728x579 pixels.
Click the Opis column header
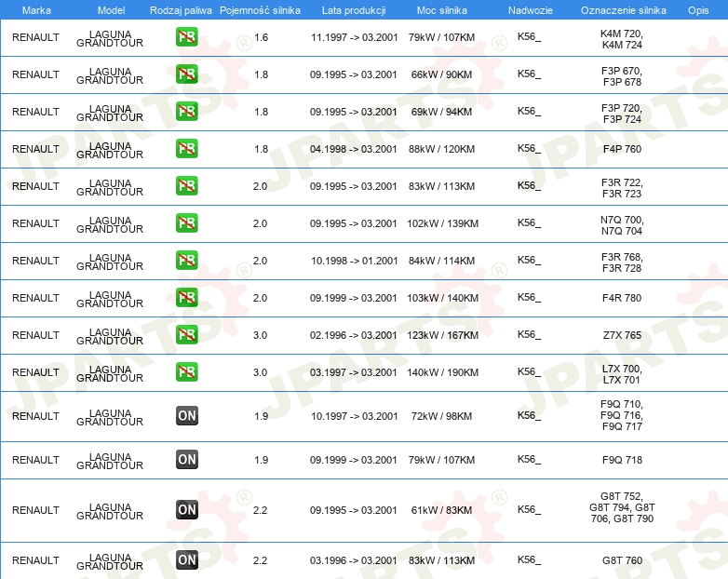coord(698,10)
